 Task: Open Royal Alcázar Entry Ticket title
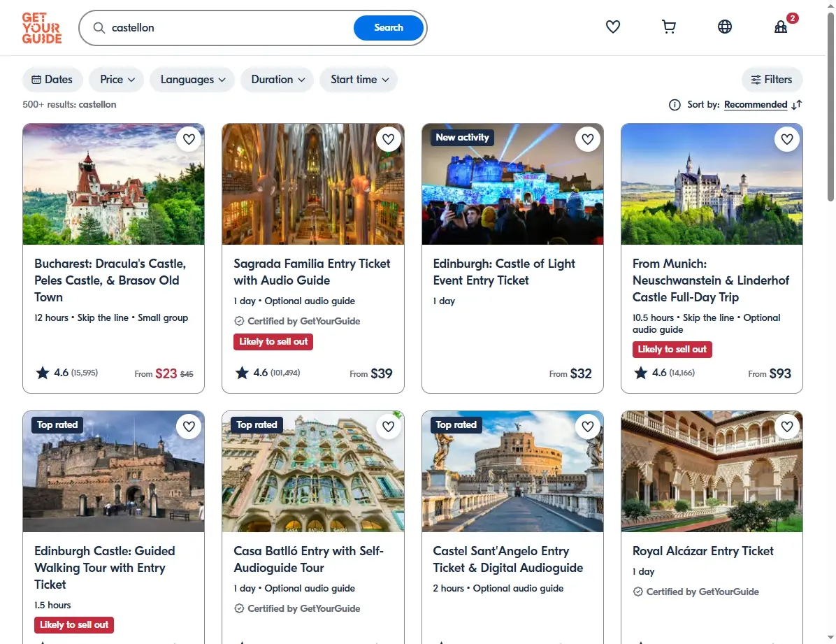tap(702, 551)
